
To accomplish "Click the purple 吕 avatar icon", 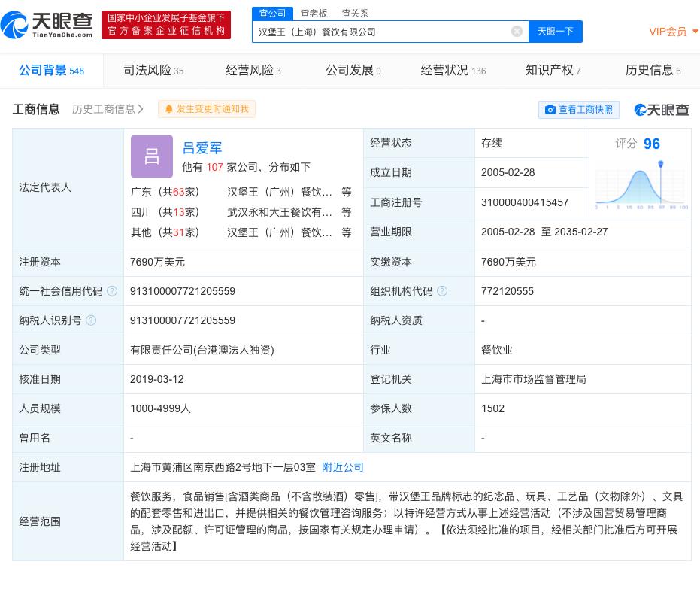I will (x=152, y=156).
